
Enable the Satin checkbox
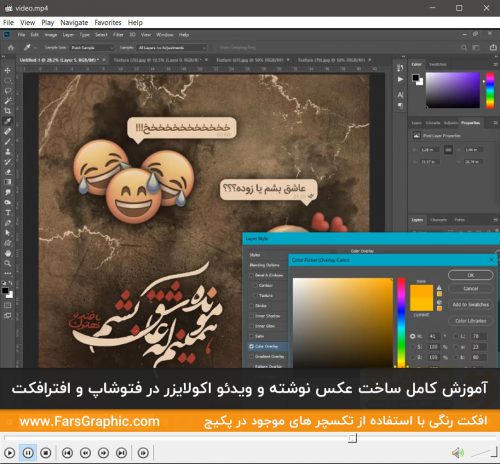[x=251, y=336]
